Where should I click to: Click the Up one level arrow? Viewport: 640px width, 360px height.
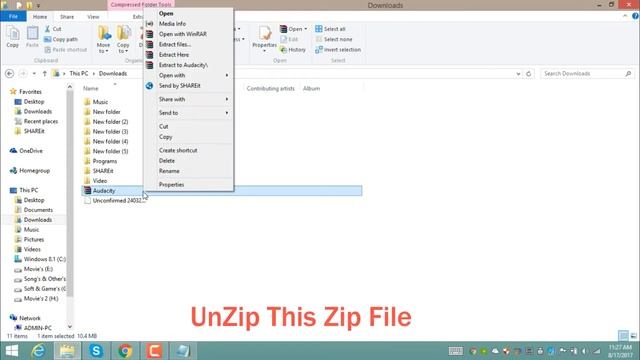44,73
